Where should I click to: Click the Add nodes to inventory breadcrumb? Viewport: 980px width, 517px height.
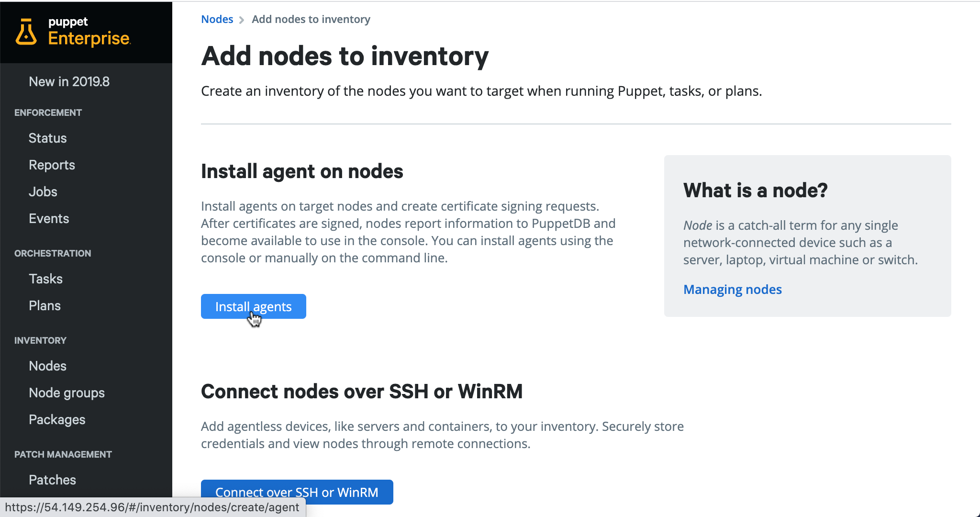pos(311,19)
